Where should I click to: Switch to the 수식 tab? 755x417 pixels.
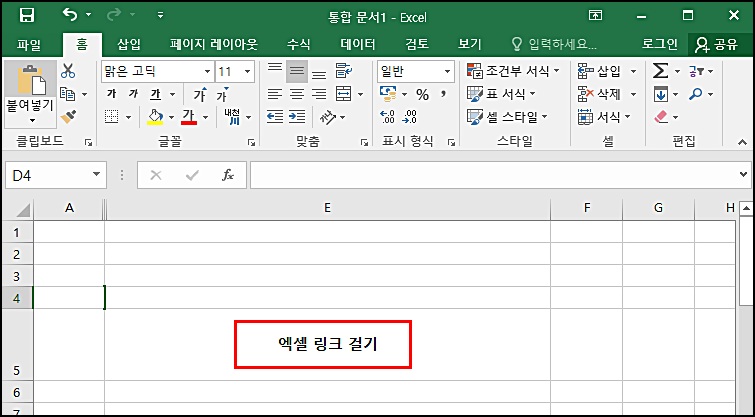[299, 45]
